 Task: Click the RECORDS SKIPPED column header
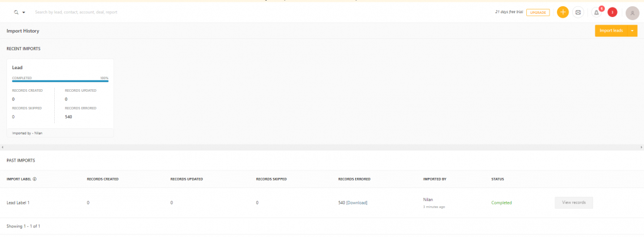pyautogui.click(x=271, y=179)
